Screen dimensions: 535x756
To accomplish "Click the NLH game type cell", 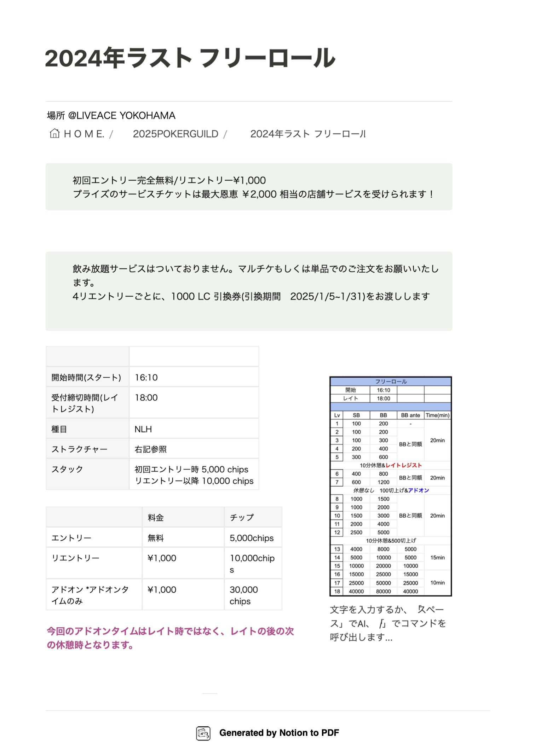I will [x=143, y=429].
